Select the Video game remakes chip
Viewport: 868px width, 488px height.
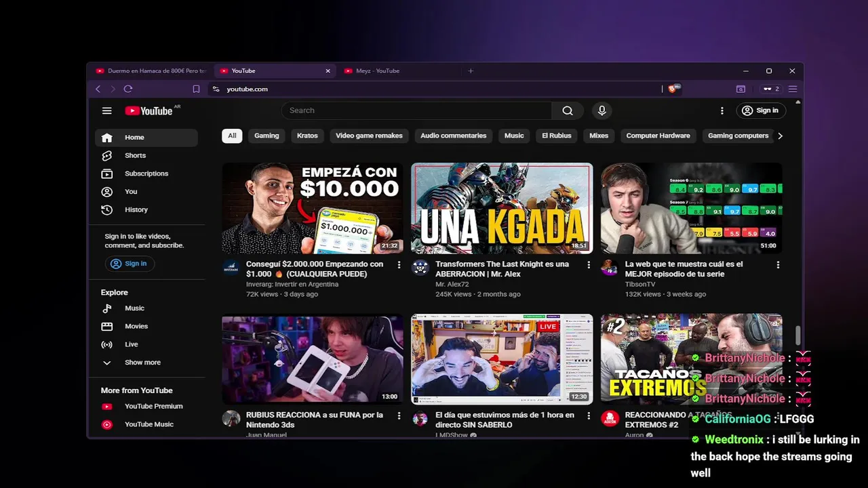pos(369,136)
